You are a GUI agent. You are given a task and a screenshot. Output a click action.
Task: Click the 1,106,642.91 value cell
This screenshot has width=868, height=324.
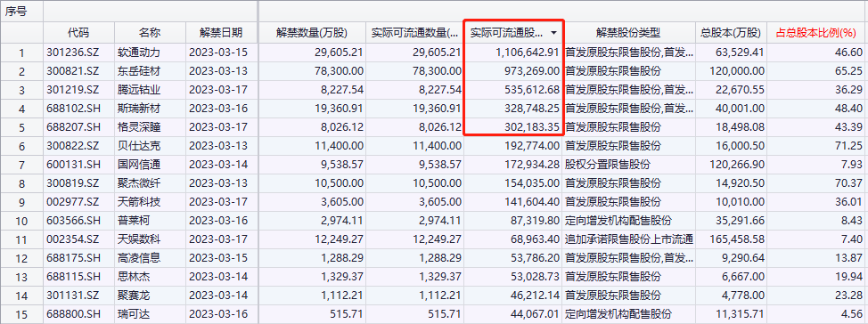coord(513,53)
